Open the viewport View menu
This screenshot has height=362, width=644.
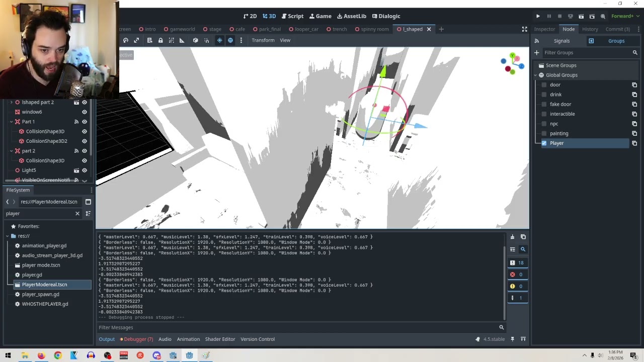click(285, 40)
